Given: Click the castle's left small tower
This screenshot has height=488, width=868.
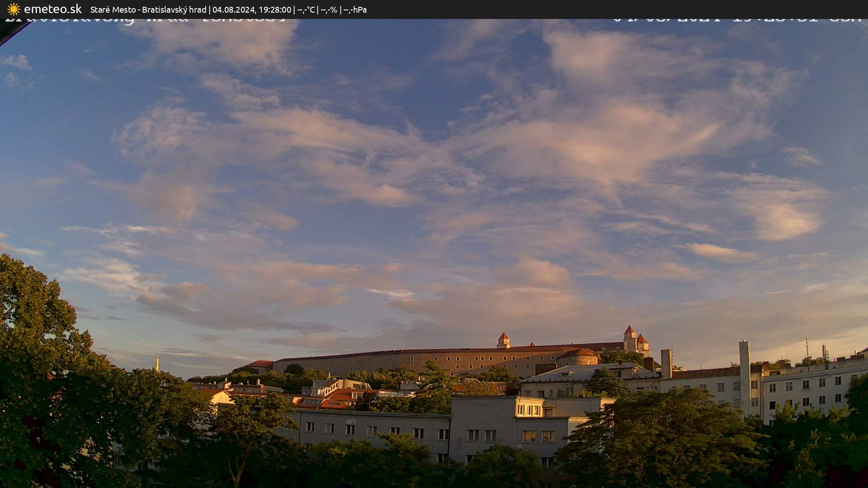Looking at the screenshot, I should (503, 340).
